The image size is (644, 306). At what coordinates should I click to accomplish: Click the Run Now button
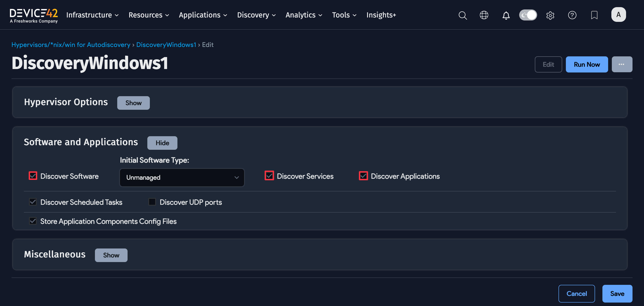click(587, 64)
